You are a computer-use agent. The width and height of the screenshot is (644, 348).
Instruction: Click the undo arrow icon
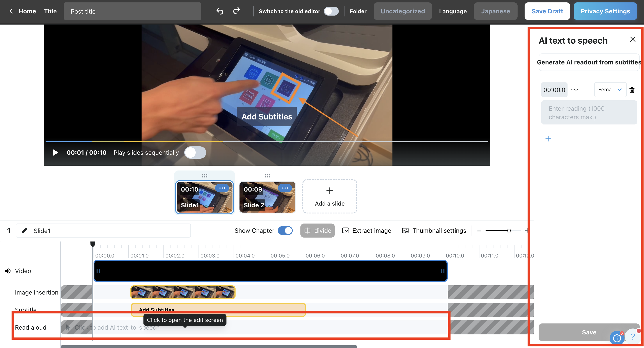pyautogui.click(x=220, y=11)
